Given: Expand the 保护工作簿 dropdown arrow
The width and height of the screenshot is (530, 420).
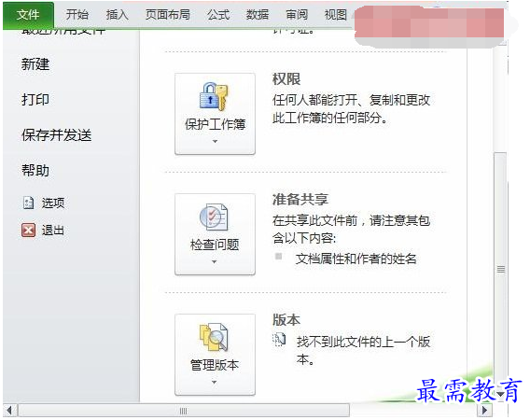Looking at the screenshot, I should click(x=215, y=141).
